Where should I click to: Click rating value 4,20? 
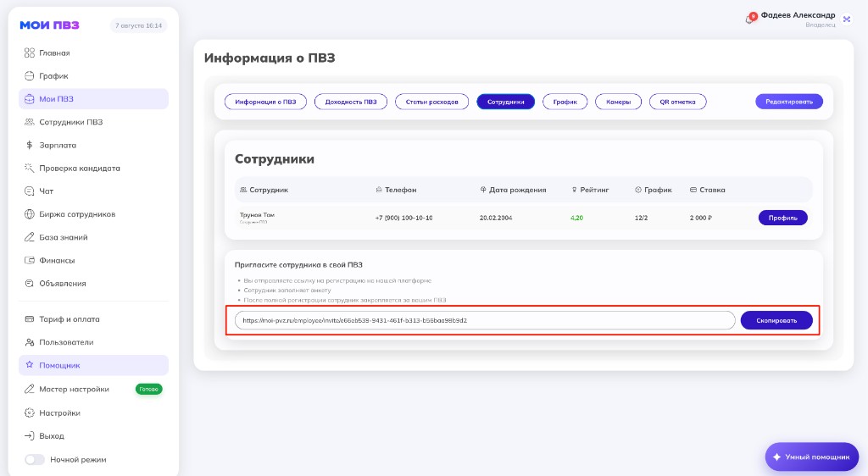[x=576, y=218]
